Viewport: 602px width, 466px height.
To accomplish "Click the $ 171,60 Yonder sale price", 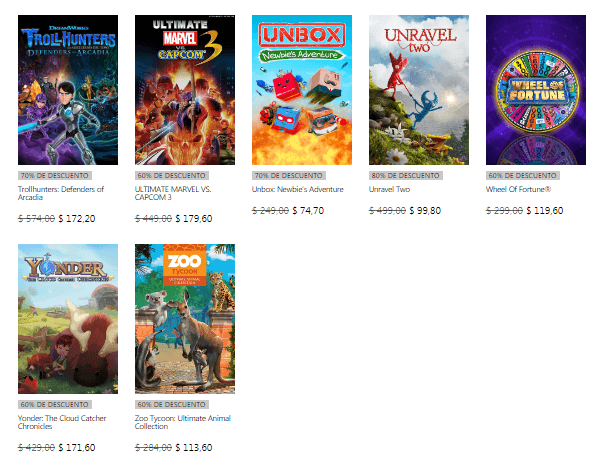I will 76,448.
